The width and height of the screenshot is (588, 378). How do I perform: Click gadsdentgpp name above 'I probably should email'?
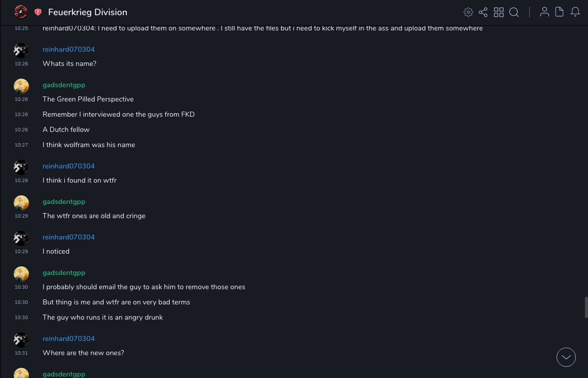[64, 272]
